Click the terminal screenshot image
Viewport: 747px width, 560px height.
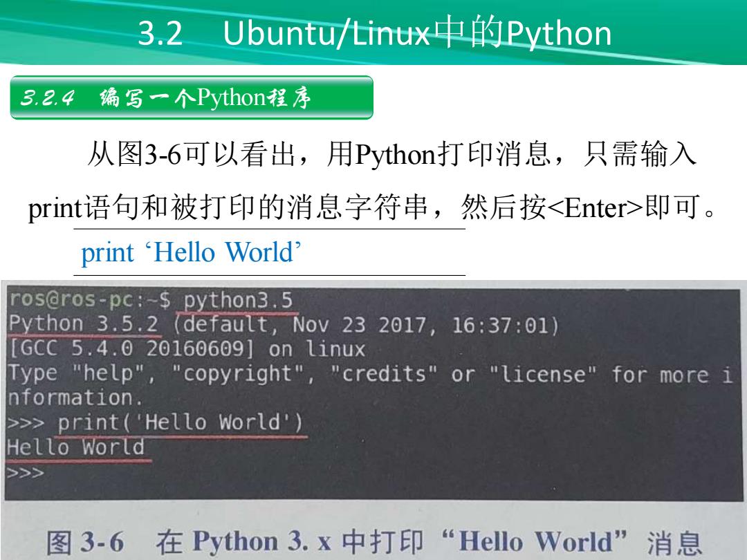[x=373, y=393]
